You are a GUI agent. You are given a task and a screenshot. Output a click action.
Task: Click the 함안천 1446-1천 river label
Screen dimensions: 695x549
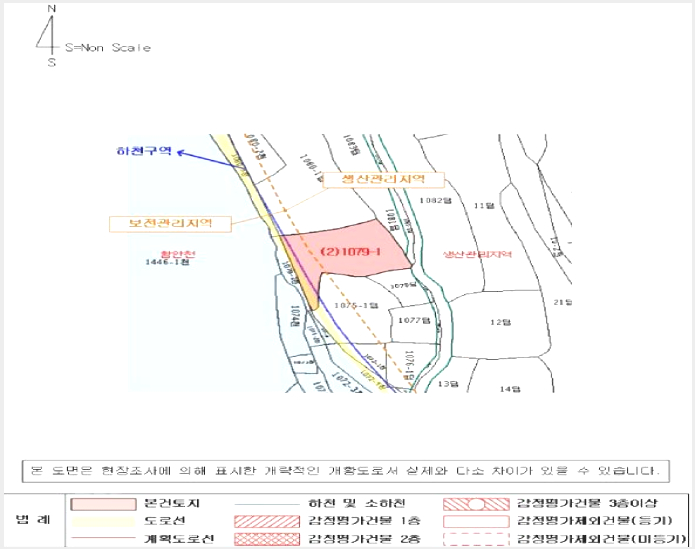[171, 258]
